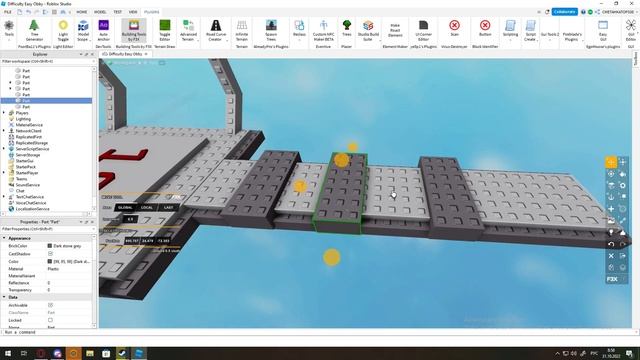Switch to the HOME ribbon tab
The height and width of the screenshot is (360, 640).
(x=82, y=12)
